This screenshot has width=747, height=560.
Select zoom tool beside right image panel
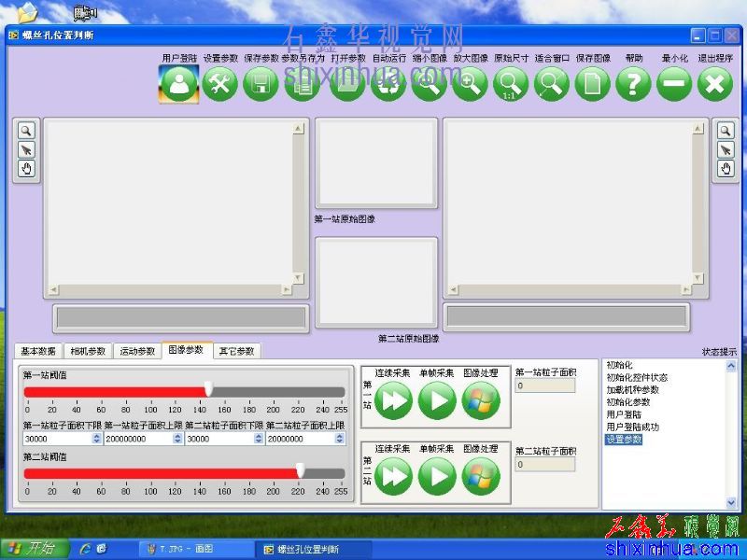(725, 131)
